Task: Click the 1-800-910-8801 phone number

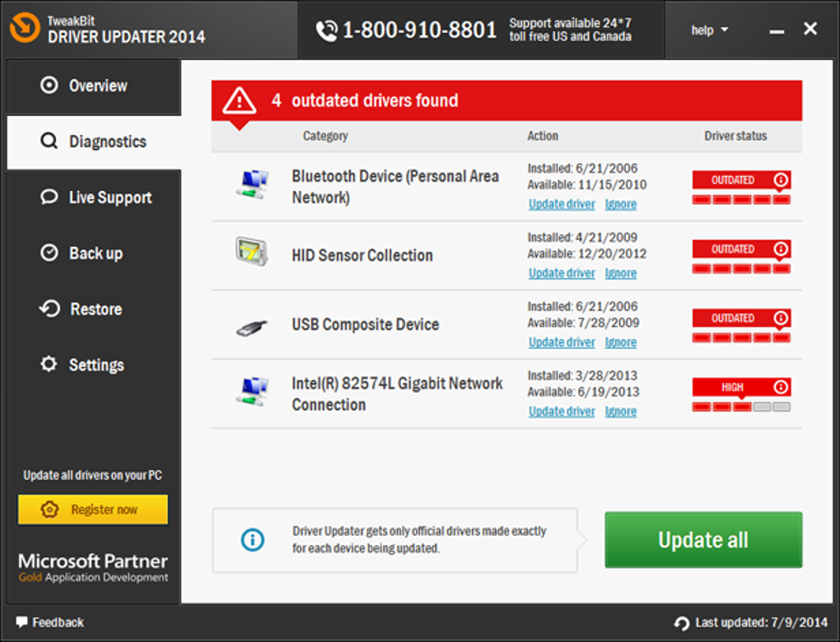Action: (419, 30)
